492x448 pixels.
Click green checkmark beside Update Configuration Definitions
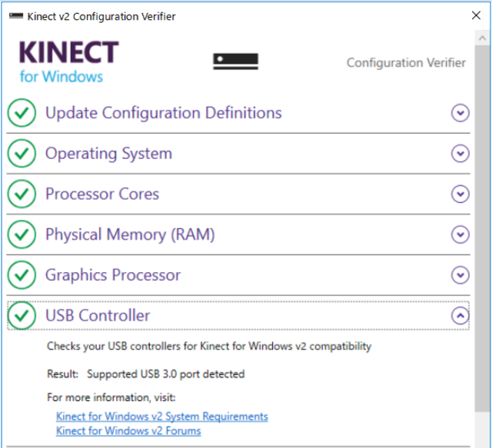22,113
